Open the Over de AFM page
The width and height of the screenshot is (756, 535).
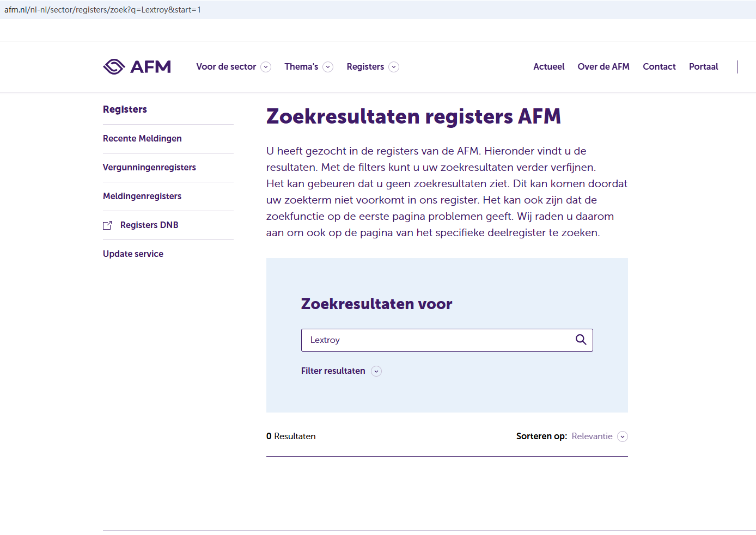603,66
